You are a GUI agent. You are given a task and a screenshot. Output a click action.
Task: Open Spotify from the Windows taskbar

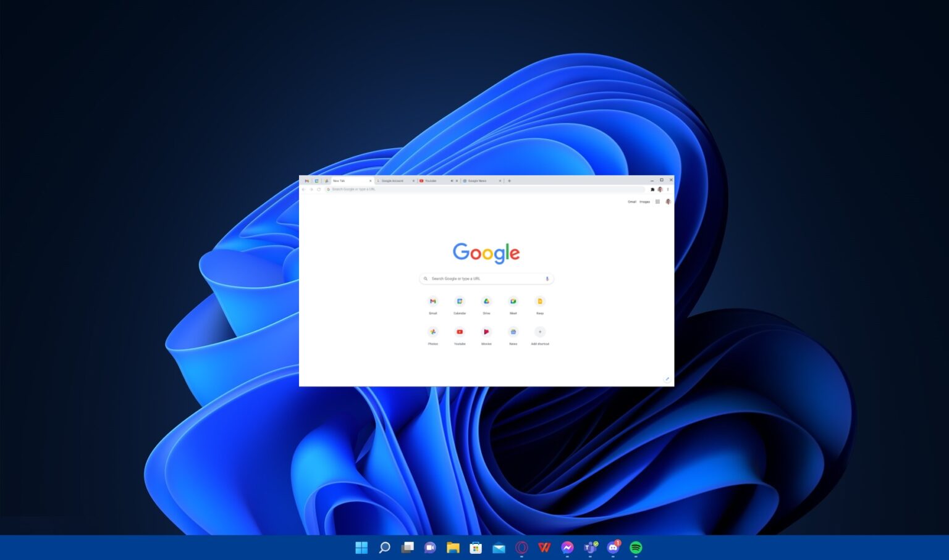pyautogui.click(x=636, y=548)
